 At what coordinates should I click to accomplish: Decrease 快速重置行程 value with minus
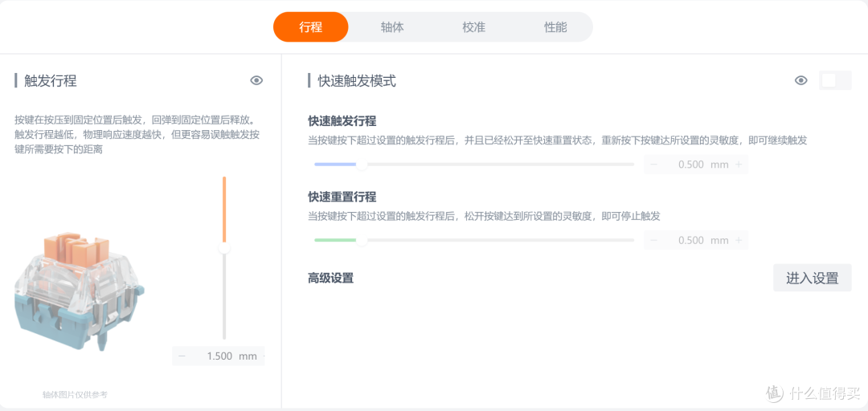[x=653, y=240]
